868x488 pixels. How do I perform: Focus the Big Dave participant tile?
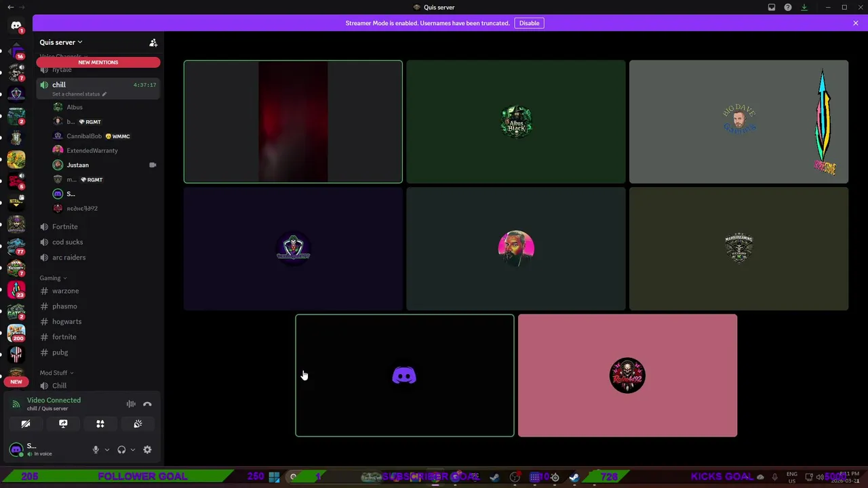click(x=738, y=122)
